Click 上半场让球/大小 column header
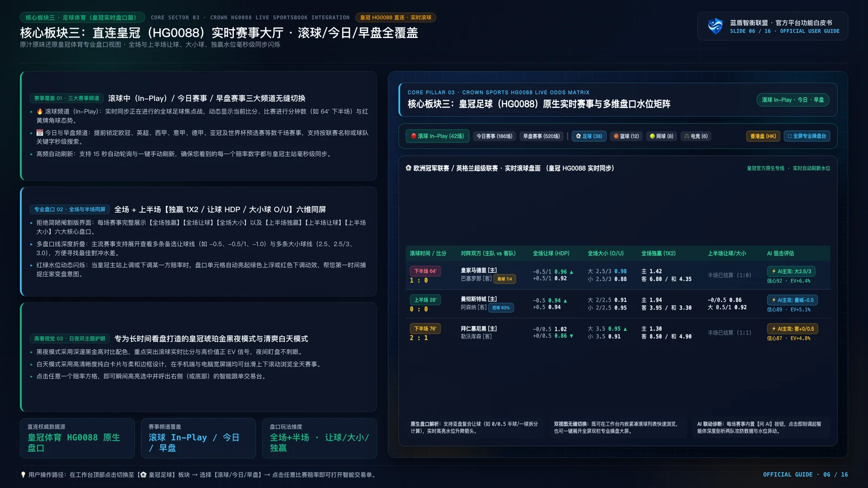The width and height of the screenshot is (868, 488). 727,253
